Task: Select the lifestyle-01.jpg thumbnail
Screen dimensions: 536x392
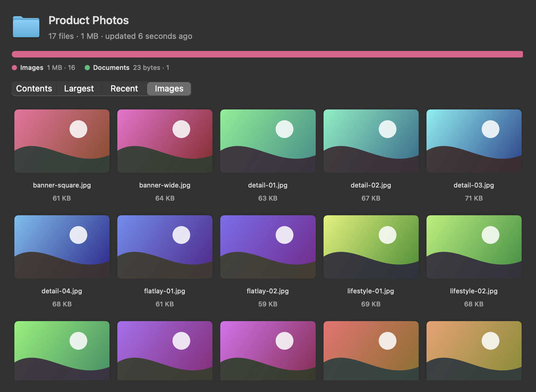Action: (371, 247)
